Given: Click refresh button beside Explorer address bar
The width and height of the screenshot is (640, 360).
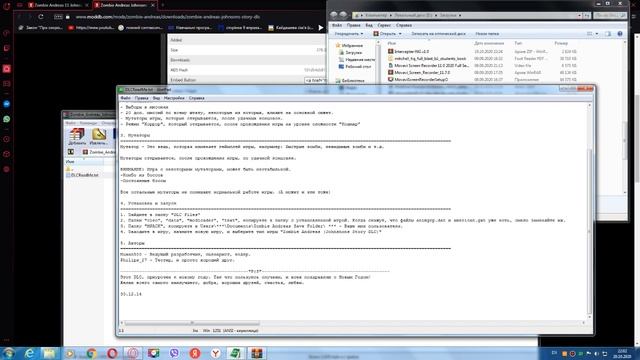Looking at the screenshot, I should [587, 15].
